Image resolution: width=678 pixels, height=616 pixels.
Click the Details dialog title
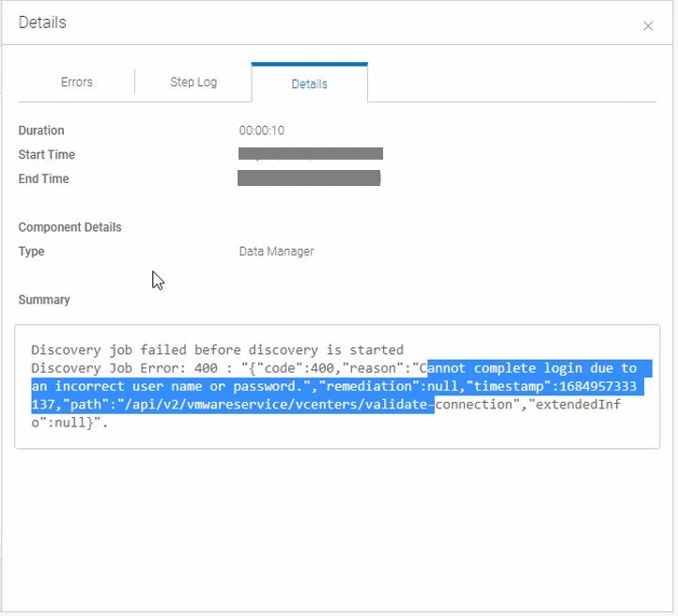pos(42,22)
